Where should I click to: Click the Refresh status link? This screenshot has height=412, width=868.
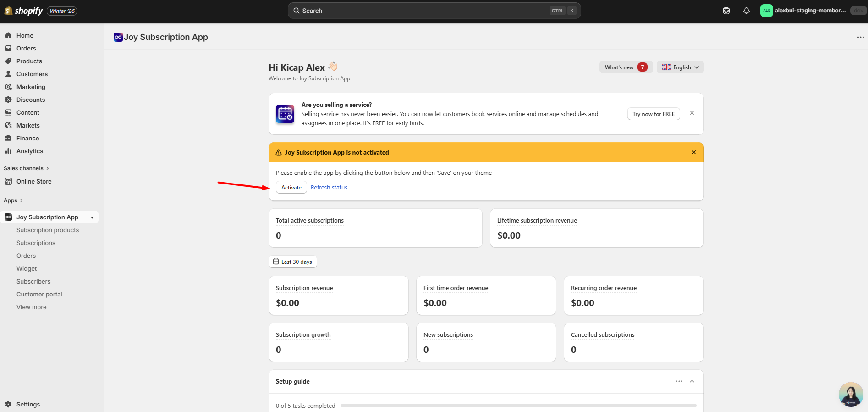point(329,187)
